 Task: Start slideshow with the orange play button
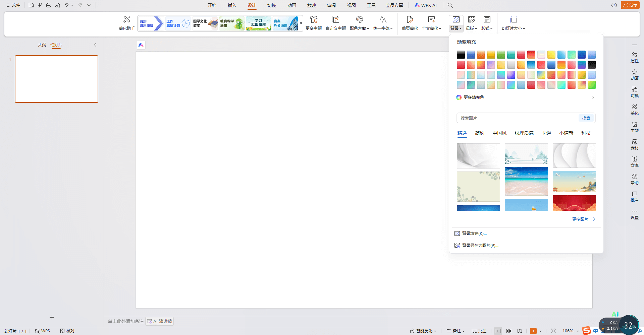point(533,331)
